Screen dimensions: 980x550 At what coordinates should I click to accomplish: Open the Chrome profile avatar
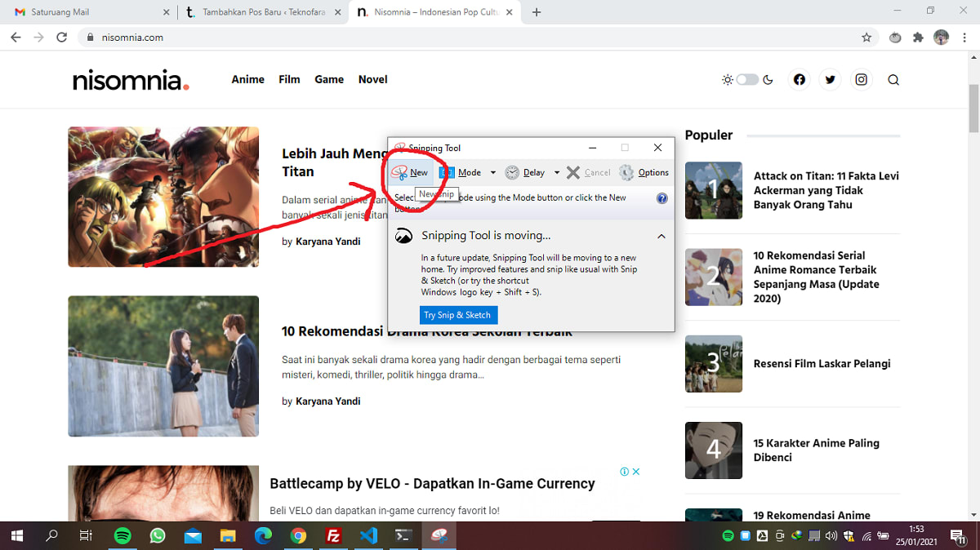[941, 38]
